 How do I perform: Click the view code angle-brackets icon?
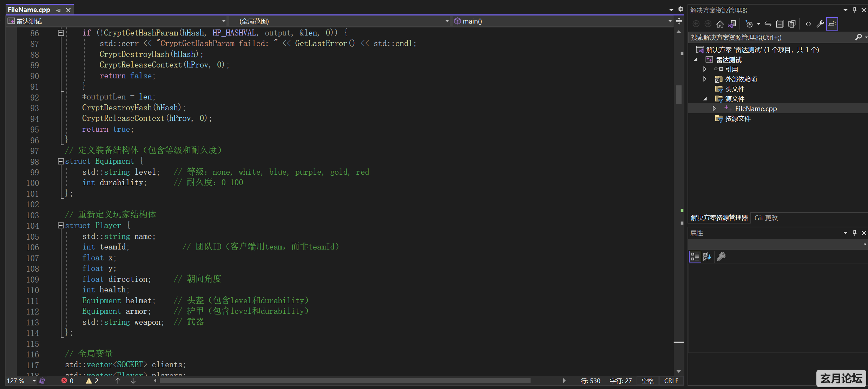pos(808,24)
